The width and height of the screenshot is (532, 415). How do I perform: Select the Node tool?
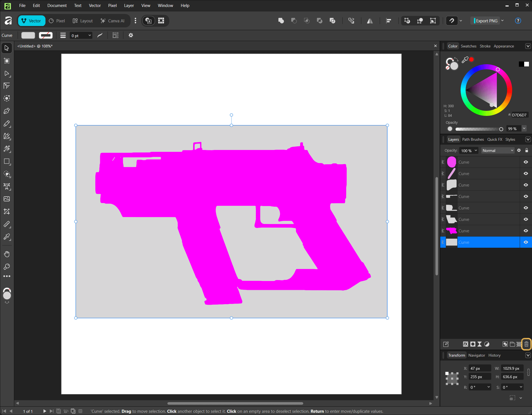pyautogui.click(x=7, y=73)
